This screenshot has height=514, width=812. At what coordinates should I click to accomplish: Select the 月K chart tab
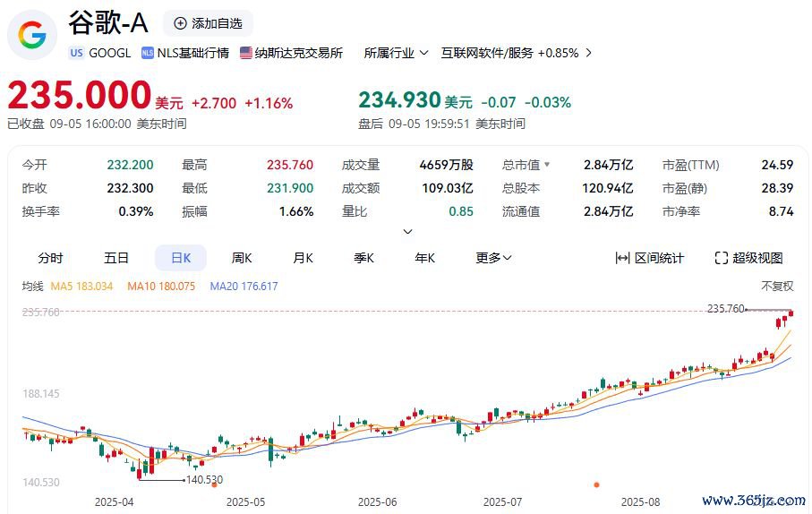coord(303,258)
